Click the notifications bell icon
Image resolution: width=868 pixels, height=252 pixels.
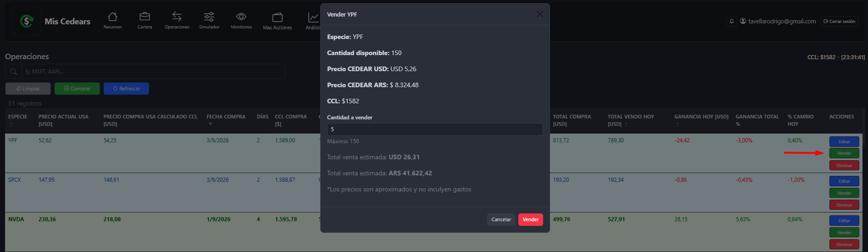[732, 21]
